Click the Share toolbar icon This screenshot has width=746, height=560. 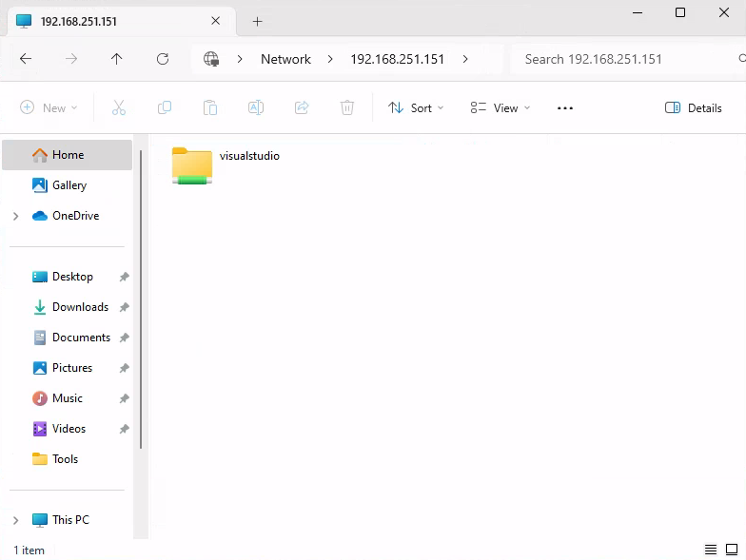click(x=302, y=108)
